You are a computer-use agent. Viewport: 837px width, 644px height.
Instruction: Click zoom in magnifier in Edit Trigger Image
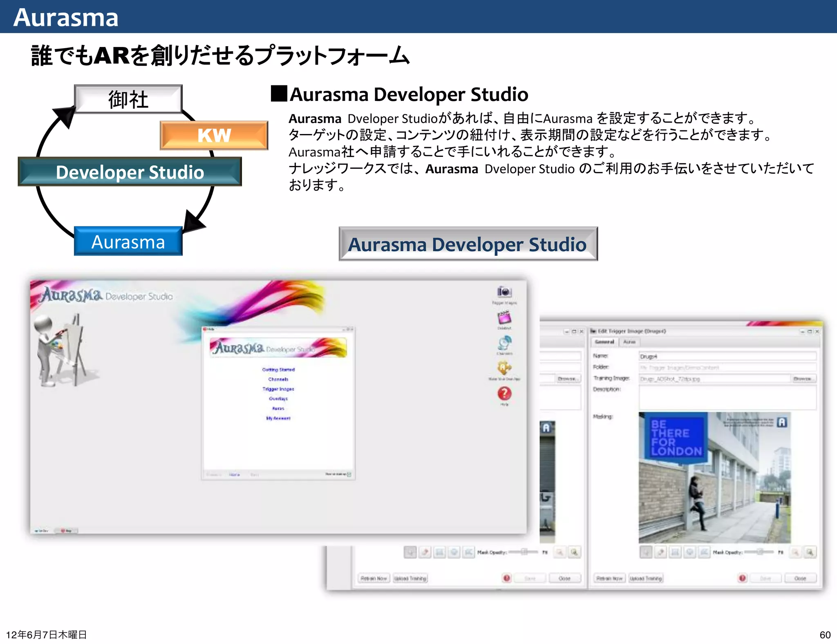point(810,552)
